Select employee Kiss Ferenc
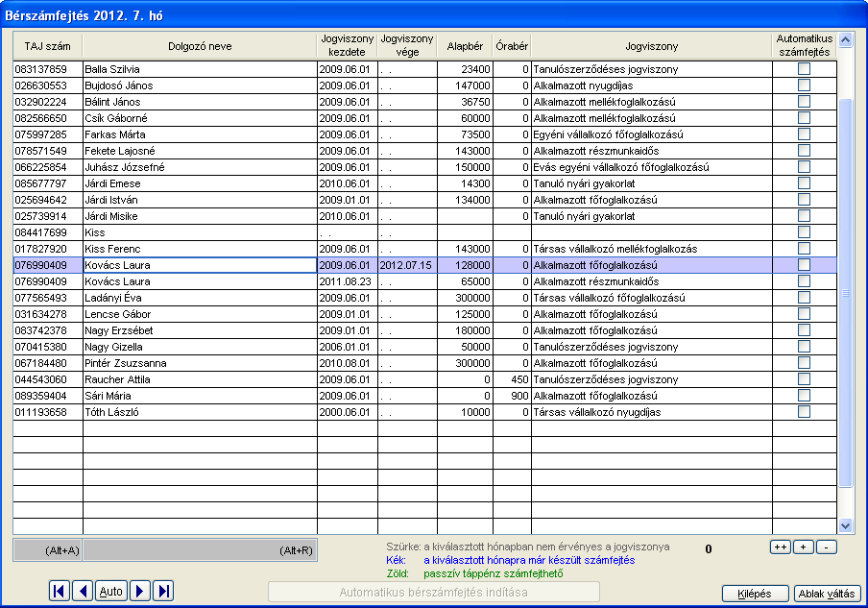This screenshot has height=608, width=868. point(200,249)
